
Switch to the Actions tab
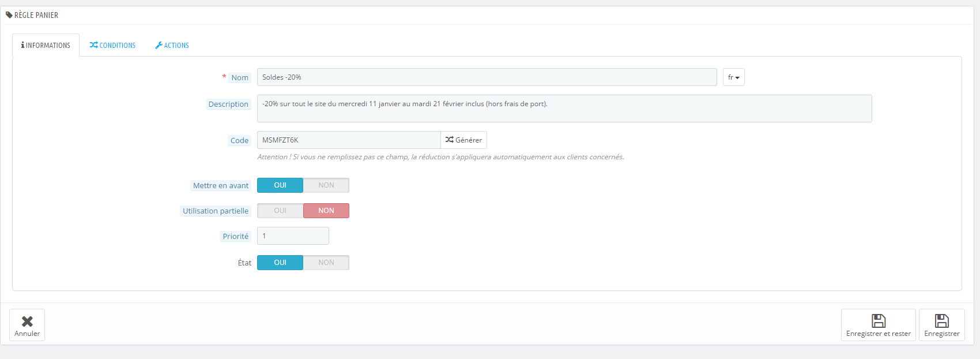[x=172, y=45]
